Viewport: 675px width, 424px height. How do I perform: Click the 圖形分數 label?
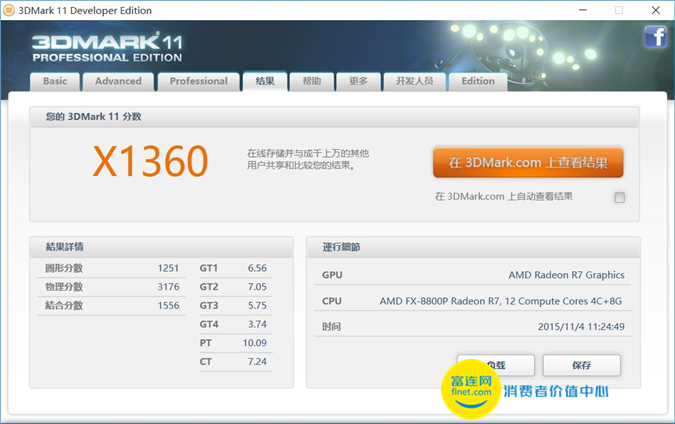[64, 268]
